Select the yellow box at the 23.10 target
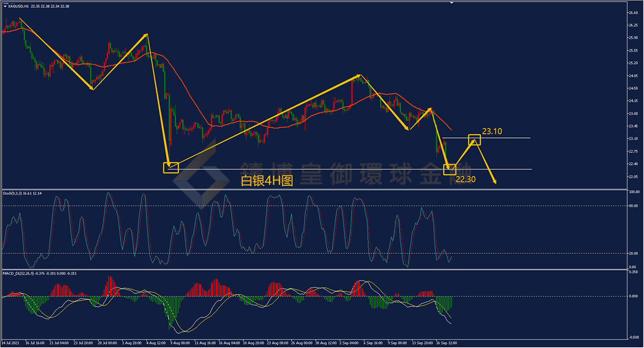The image size is (644, 348). tap(474, 140)
